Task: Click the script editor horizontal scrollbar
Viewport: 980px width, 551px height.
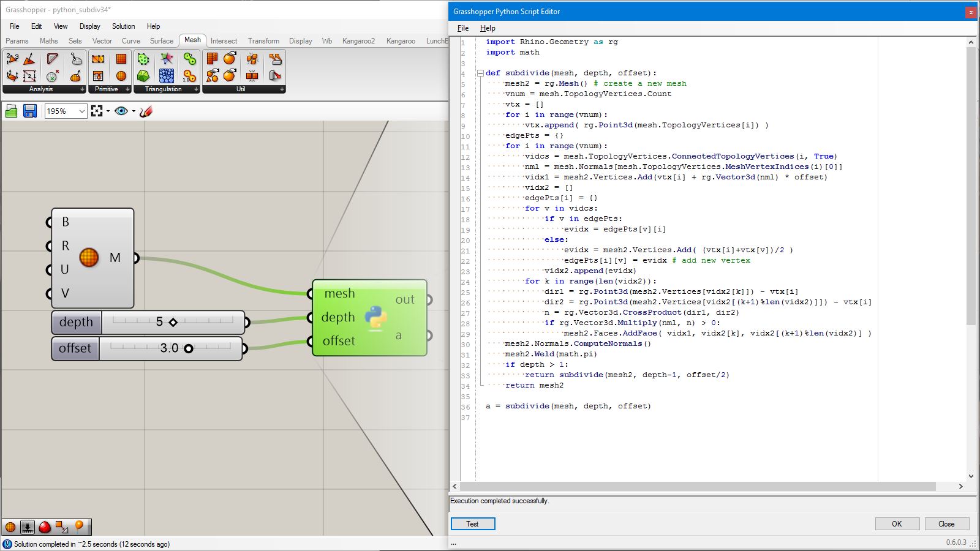Action: tap(698, 486)
